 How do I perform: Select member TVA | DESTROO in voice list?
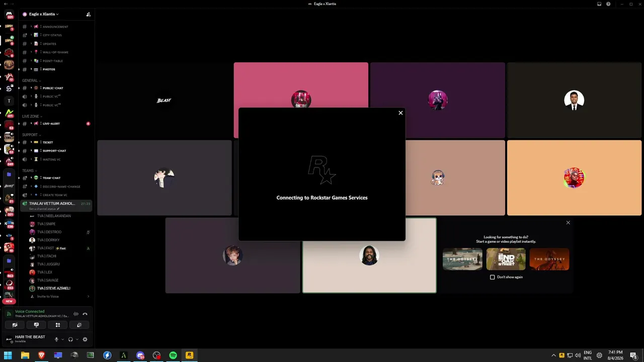[59, 232]
